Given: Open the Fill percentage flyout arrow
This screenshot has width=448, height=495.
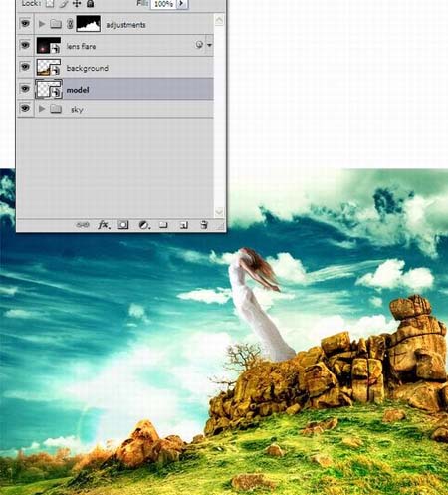Looking at the screenshot, I should [x=181, y=3].
